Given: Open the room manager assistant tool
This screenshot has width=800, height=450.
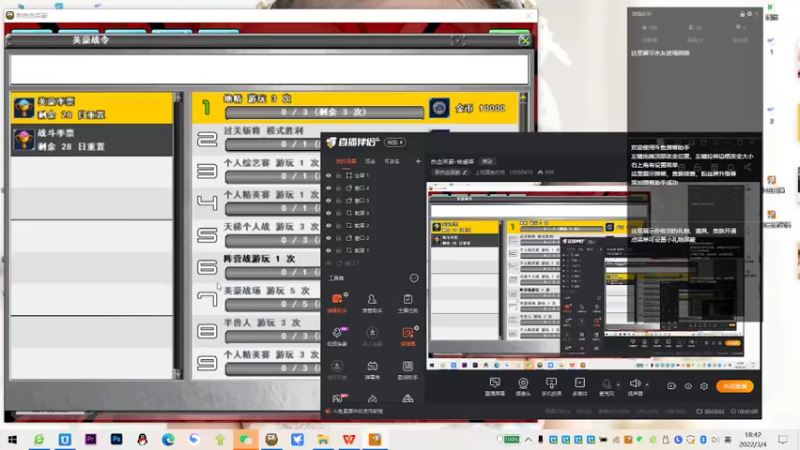Looking at the screenshot, I should click(x=372, y=303).
